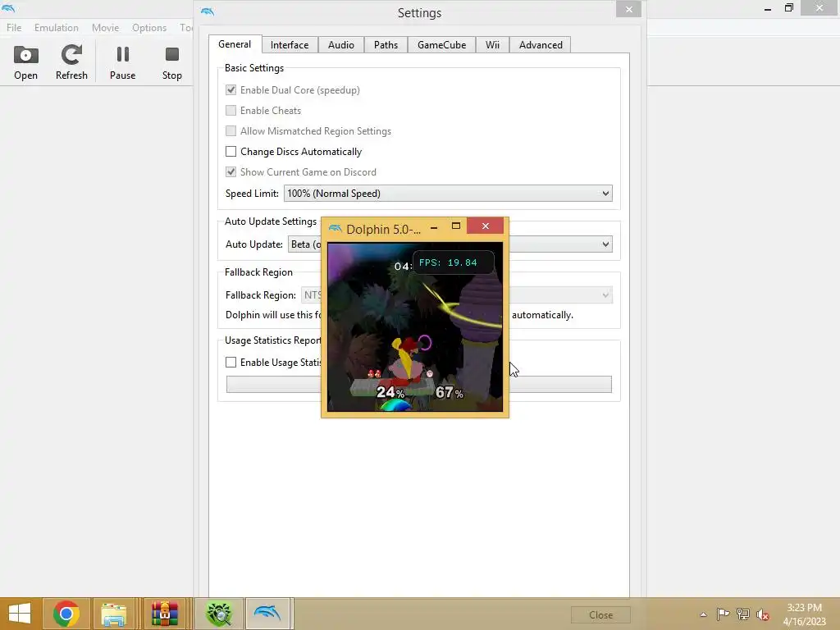
Task: Open the Movie menu
Action: [x=105, y=27]
